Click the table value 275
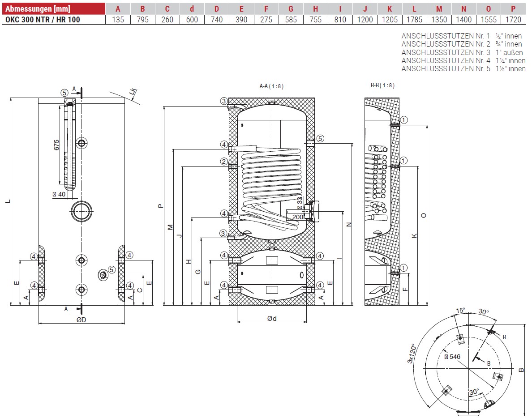 pos(266,20)
